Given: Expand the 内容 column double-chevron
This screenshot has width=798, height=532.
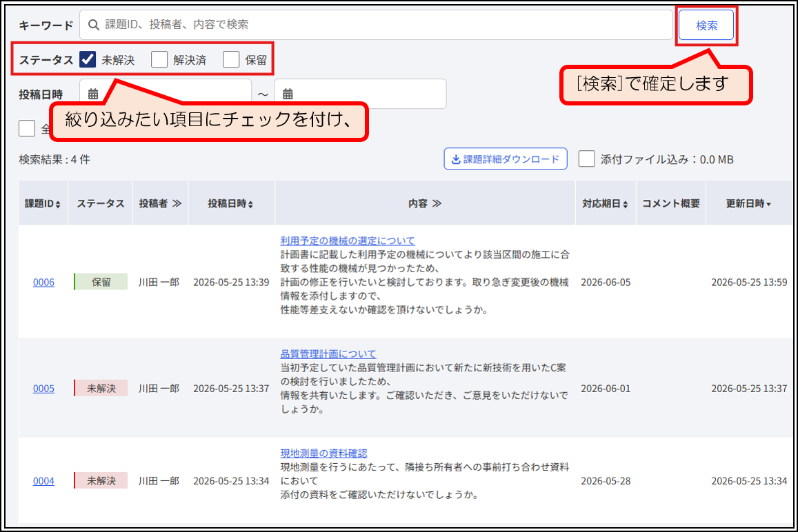Looking at the screenshot, I should [x=437, y=203].
